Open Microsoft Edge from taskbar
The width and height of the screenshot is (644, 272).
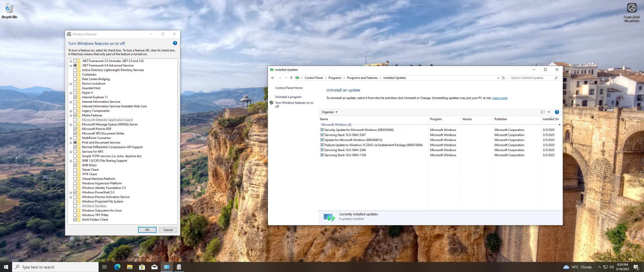117,267
